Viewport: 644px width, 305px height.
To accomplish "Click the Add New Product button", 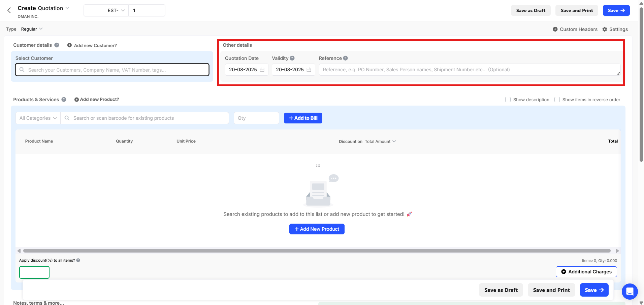I will (317, 229).
